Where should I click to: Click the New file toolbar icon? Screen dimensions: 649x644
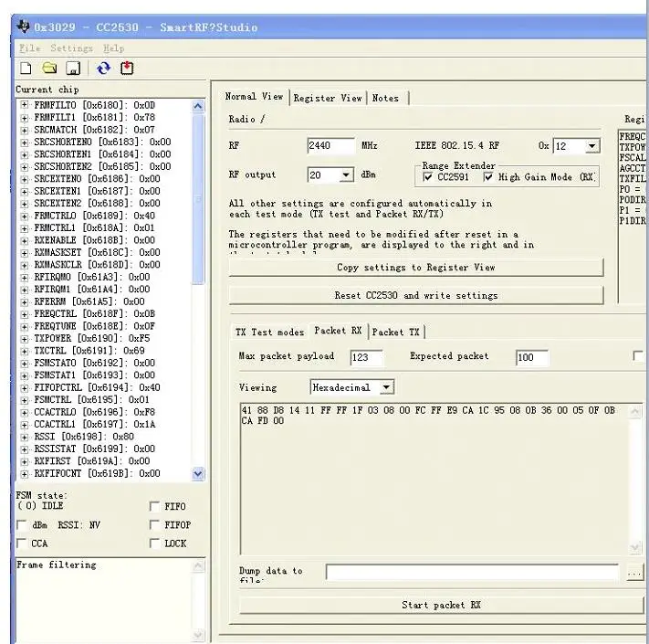(x=26, y=68)
